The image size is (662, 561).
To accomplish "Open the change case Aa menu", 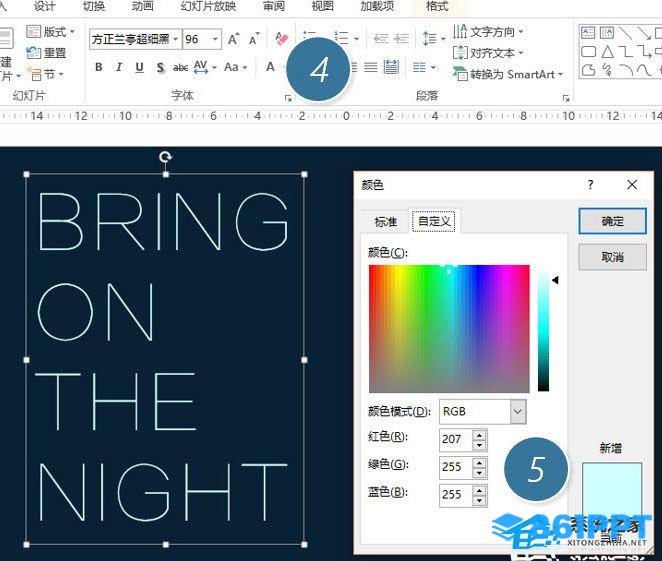I will pos(235,67).
